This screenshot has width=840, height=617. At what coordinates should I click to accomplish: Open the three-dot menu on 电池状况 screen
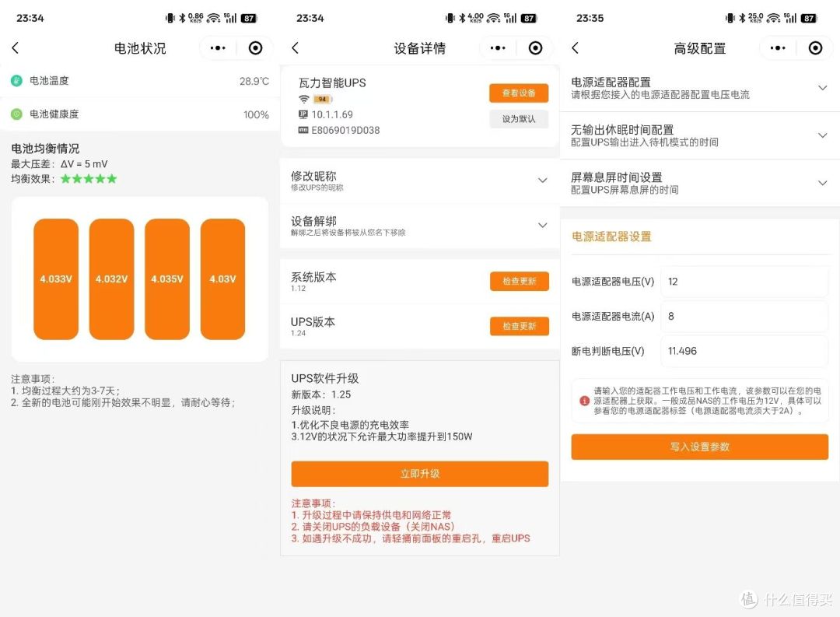[218, 48]
